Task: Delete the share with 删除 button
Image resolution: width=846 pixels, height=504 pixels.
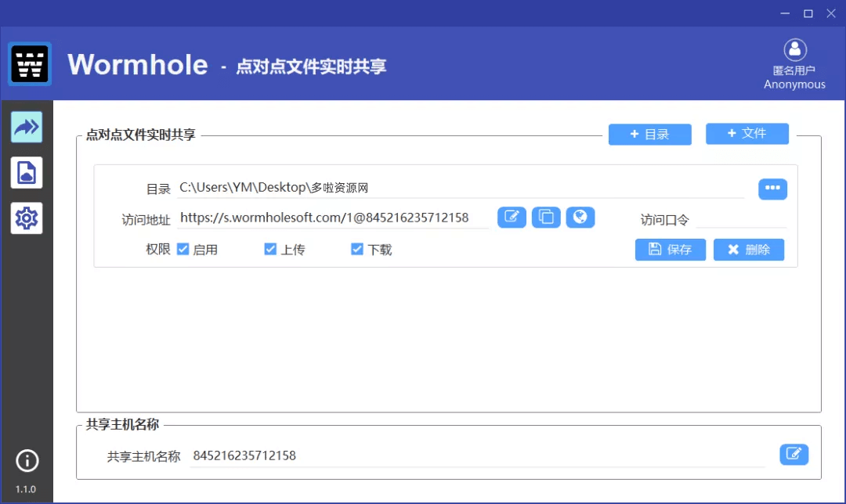Action: pos(749,250)
